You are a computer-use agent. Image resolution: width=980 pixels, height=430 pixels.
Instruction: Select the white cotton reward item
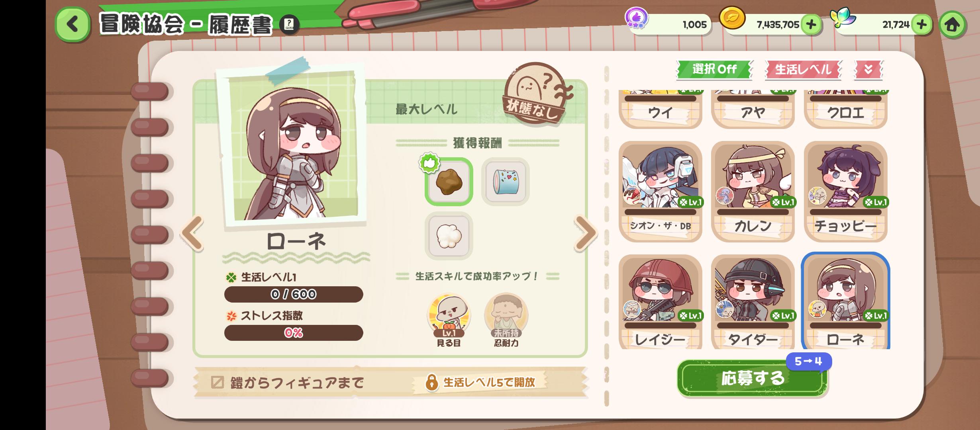pos(449,236)
